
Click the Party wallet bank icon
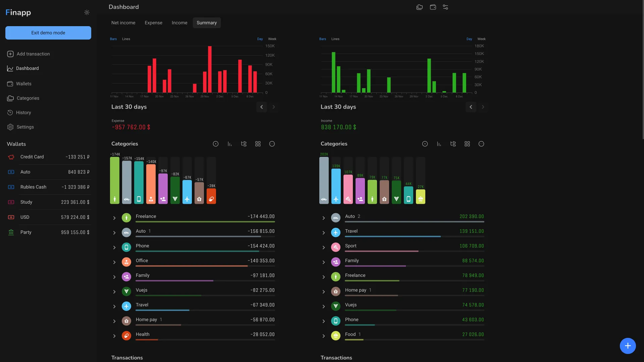pyautogui.click(x=11, y=232)
